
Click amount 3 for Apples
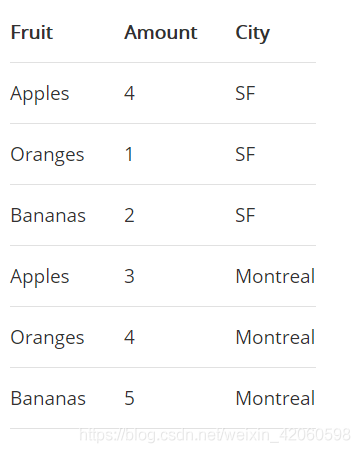pos(129,276)
